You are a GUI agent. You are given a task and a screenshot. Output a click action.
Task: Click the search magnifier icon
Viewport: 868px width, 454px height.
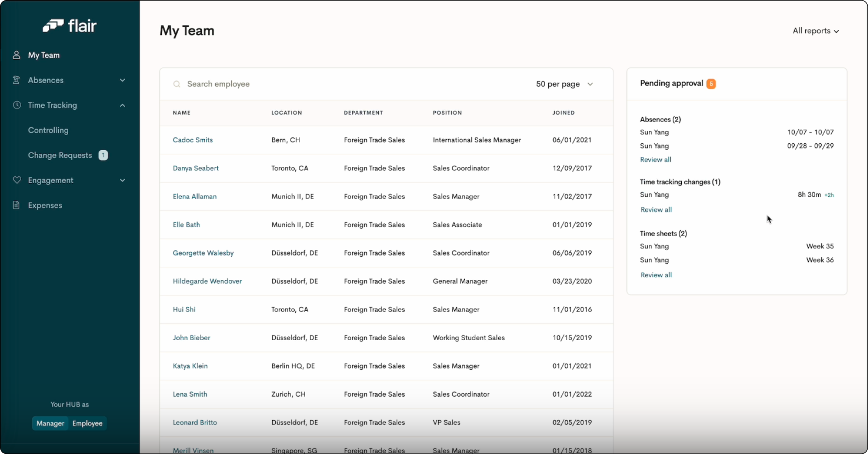point(177,84)
